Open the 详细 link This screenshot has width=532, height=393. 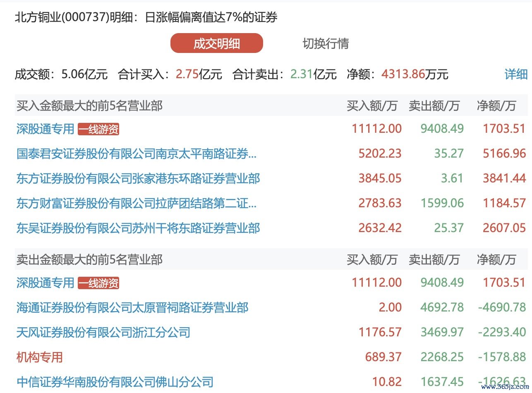tap(516, 74)
